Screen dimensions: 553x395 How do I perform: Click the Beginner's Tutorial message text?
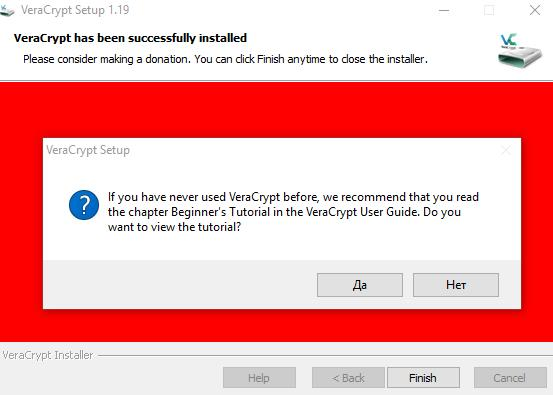pos(293,212)
